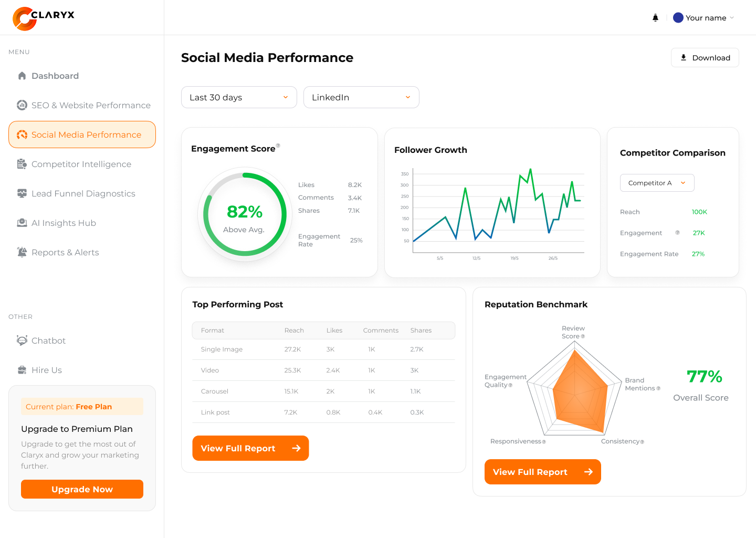Click the Reports & Alerts bell icon
Viewport: 756px width, 538px height.
click(x=22, y=252)
